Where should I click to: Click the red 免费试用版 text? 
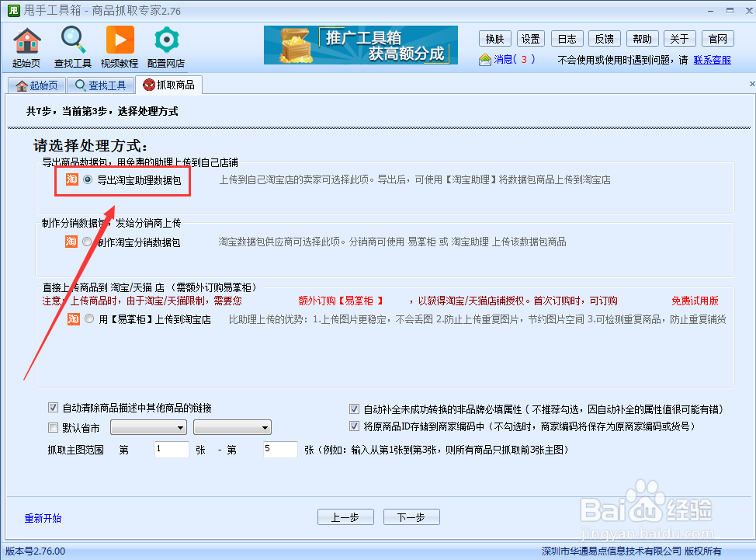click(x=695, y=301)
